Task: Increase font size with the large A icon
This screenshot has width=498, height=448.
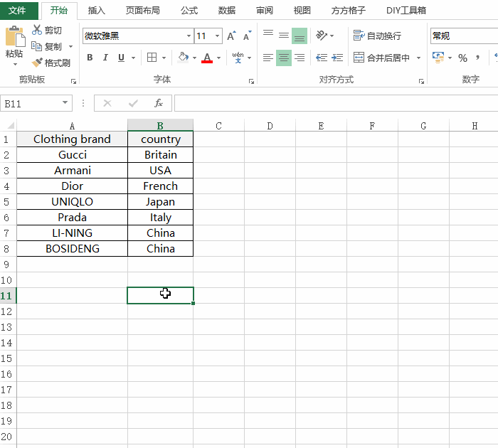Action: click(231, 36)
